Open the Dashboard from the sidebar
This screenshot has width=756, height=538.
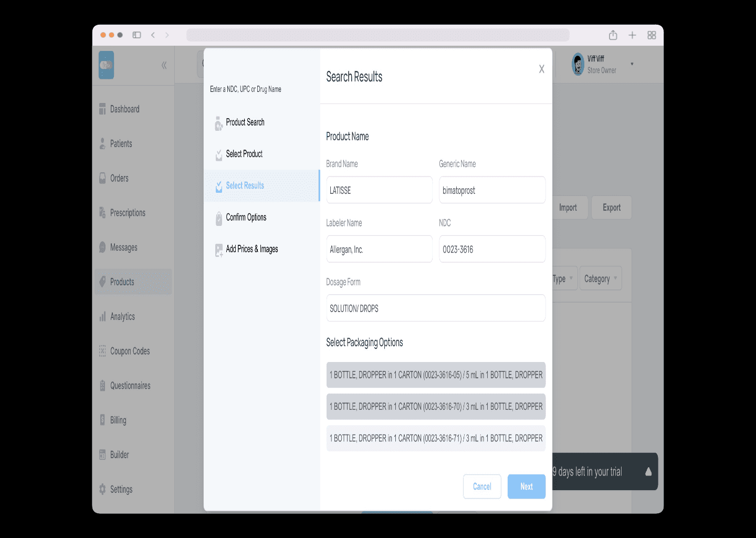[102, 109]
